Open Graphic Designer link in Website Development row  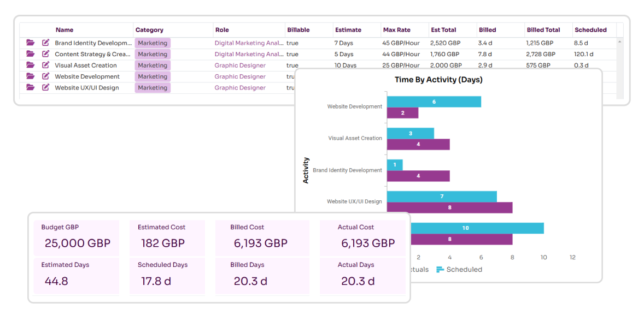coord(240,76)
